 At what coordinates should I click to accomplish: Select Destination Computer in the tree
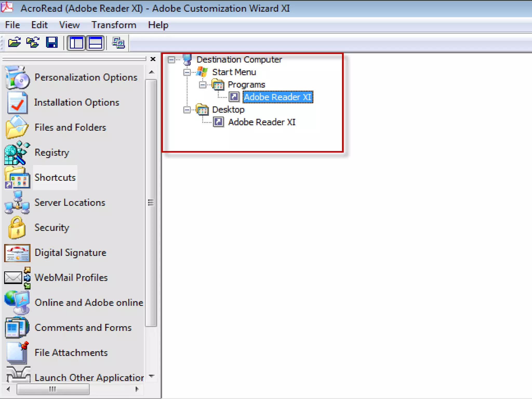(239, 59)
